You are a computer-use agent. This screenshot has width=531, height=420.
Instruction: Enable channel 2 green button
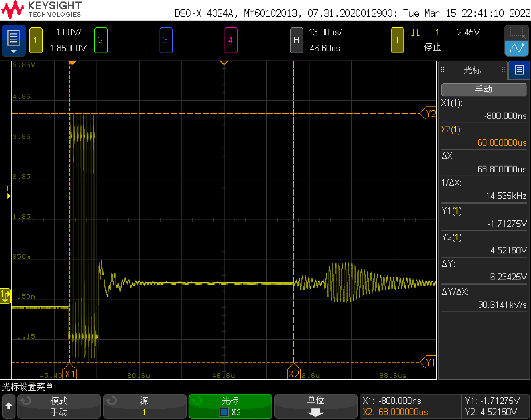tap(101, 40)
